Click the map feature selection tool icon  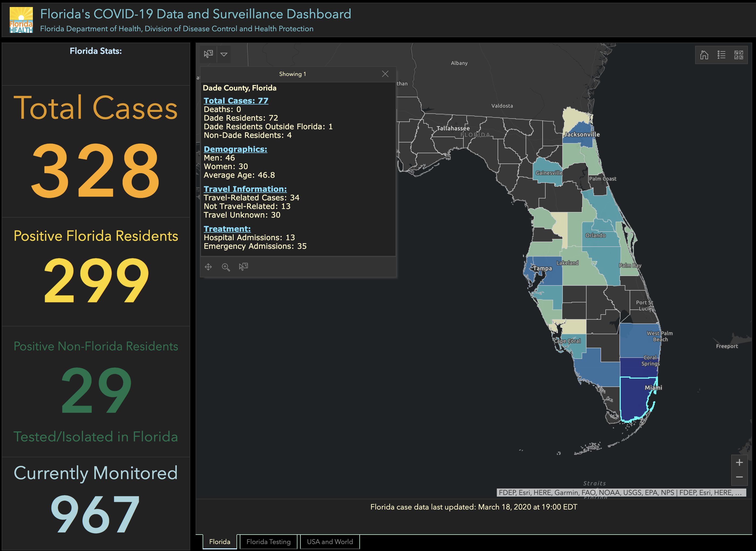pos(208,54)
